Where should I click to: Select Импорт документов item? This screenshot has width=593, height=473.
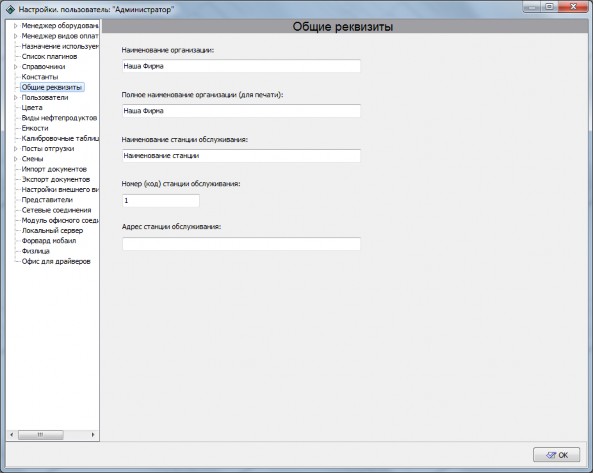coord(54,169)
